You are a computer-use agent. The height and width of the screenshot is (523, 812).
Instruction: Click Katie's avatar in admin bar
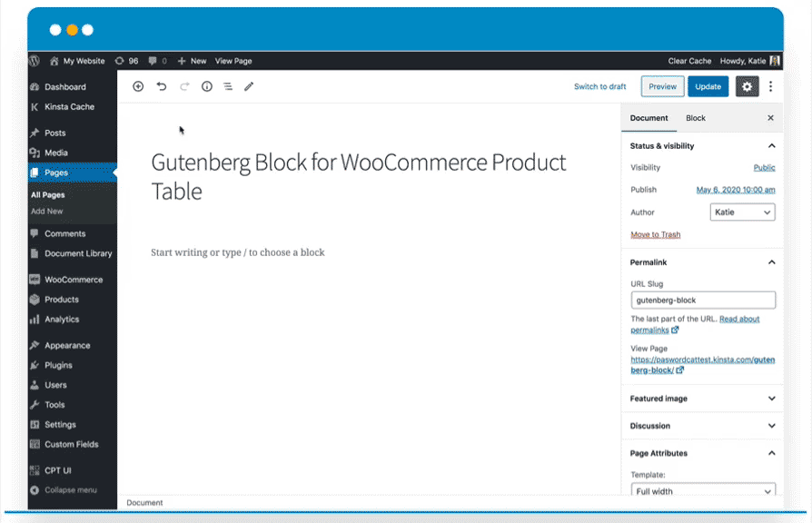pyautogui.click(x=774, y=61)
